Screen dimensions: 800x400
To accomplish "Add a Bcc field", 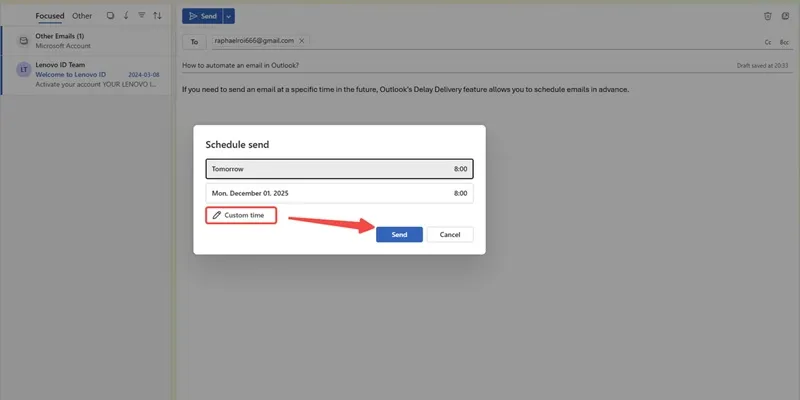I will [x=784, y=42].
